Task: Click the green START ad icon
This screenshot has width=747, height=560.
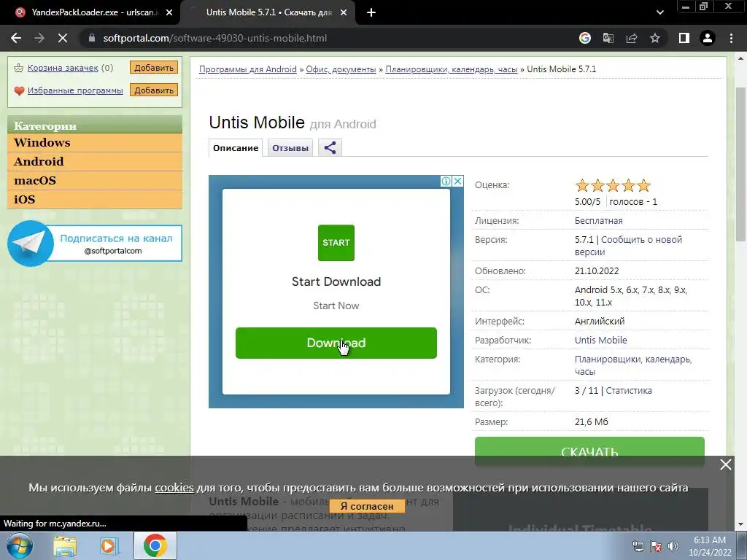Action: point(336,243)
